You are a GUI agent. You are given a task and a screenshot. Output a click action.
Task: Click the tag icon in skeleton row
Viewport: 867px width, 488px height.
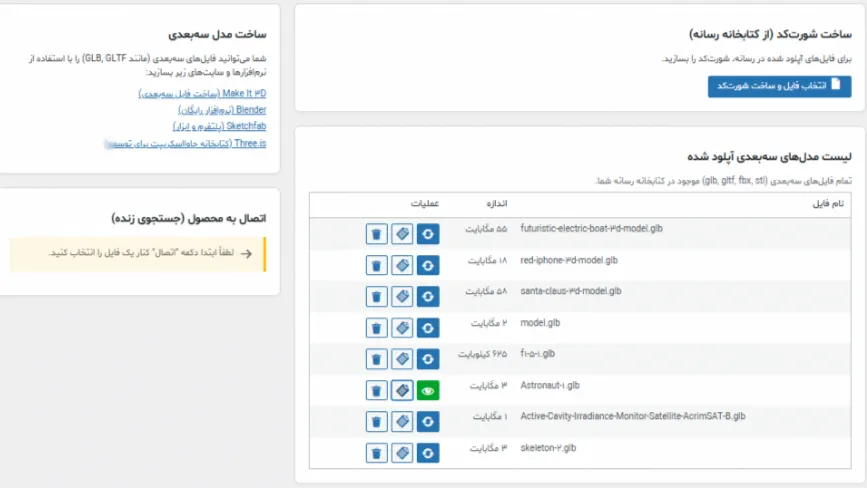[402, 453]
